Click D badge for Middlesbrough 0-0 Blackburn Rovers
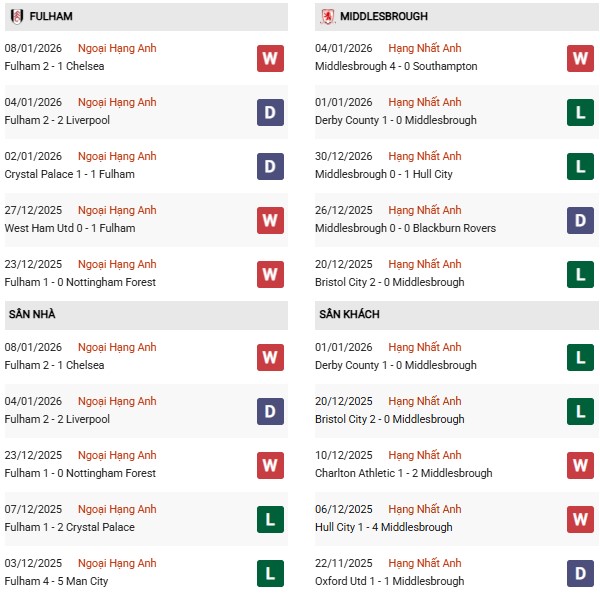The image size is (600, 594). (580, 220)
